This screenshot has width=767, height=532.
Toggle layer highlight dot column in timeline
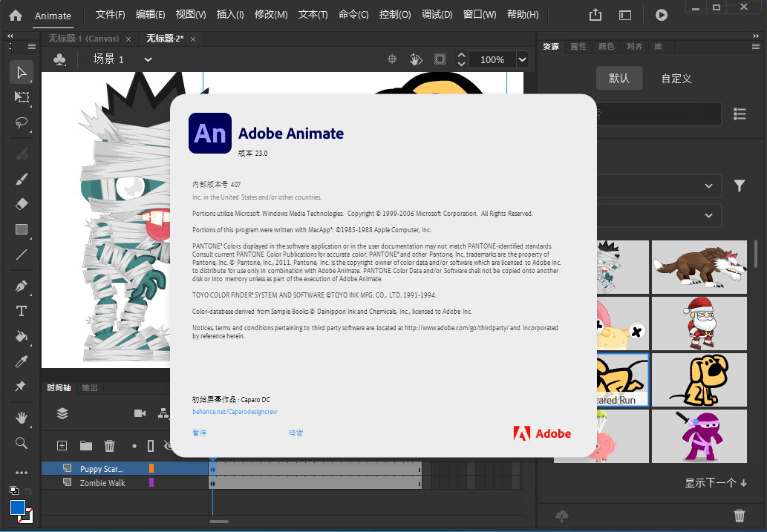point(134,446)
